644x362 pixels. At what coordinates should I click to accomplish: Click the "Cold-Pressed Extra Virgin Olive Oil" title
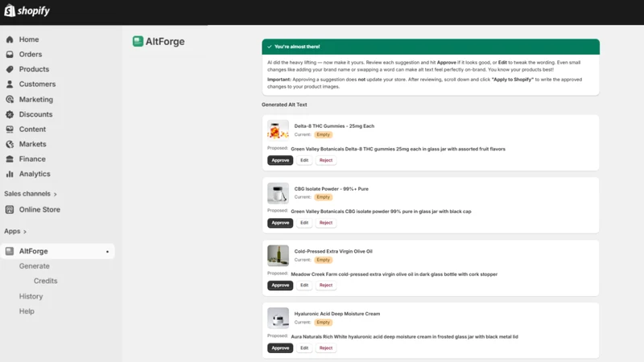pos(333,251)
